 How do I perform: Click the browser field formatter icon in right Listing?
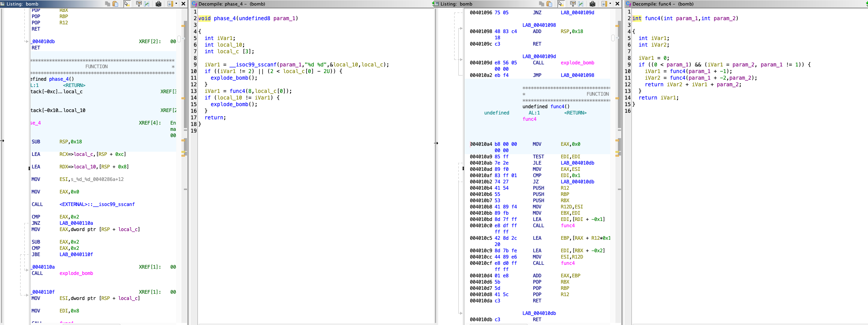[604, 4]
